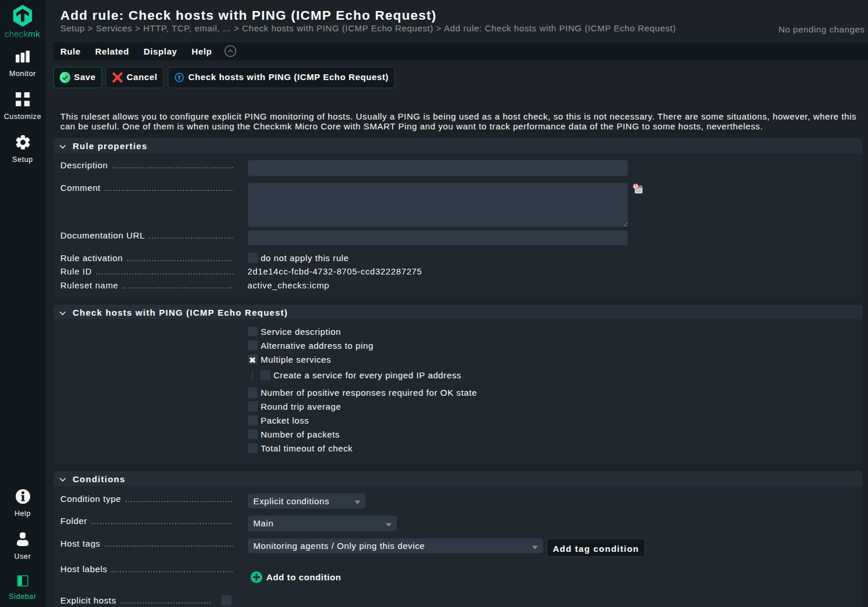
Task: Toggle the Explicit hosts checkbox
Action: tap(226, 601)
